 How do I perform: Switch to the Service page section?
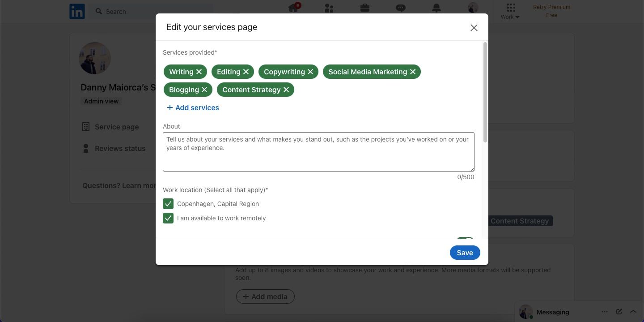[116, 127]
